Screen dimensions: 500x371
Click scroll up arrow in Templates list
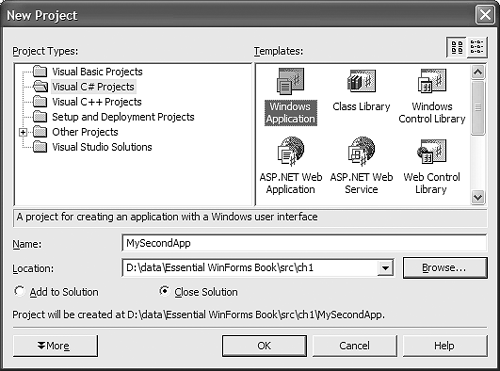[x=478, y=72]
